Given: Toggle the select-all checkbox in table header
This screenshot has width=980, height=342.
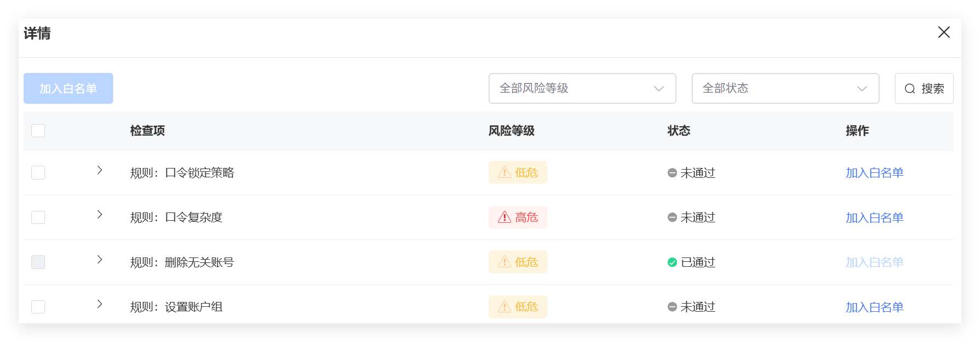Looking at the screenshot, I should coord(38,131).
